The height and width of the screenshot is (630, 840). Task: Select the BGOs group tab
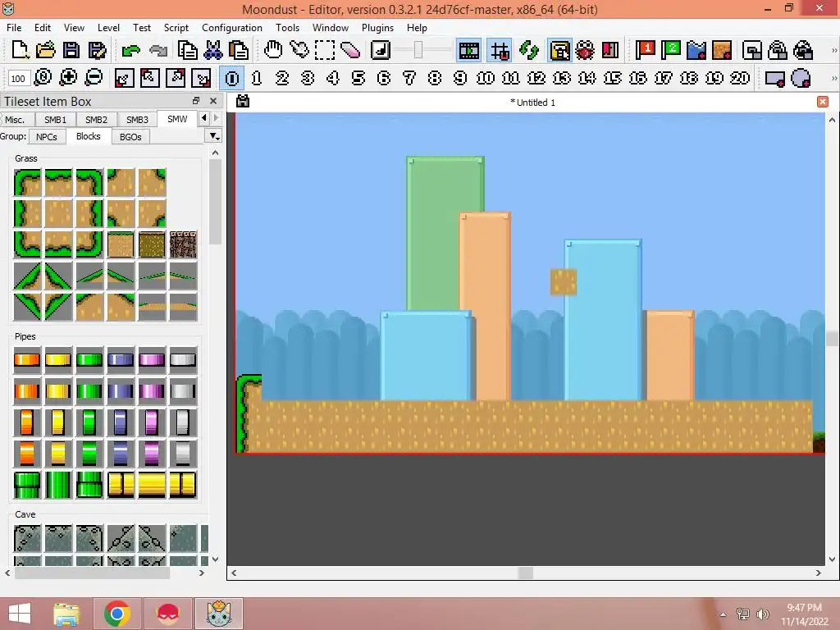pyautogui.click(x=130, y=137)
